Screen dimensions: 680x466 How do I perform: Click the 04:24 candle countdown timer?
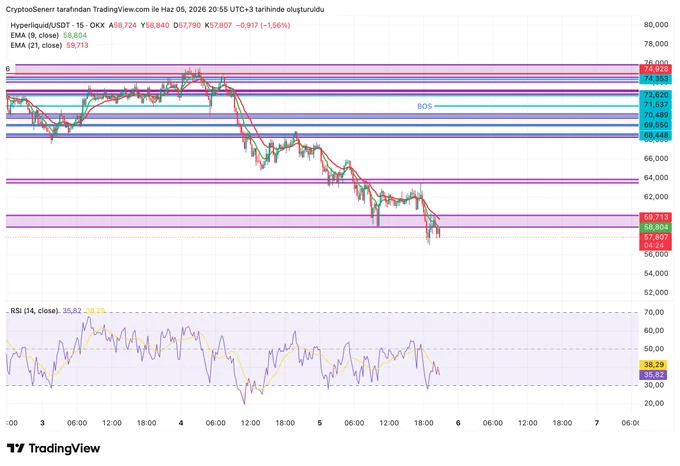(x=654, y=245)
